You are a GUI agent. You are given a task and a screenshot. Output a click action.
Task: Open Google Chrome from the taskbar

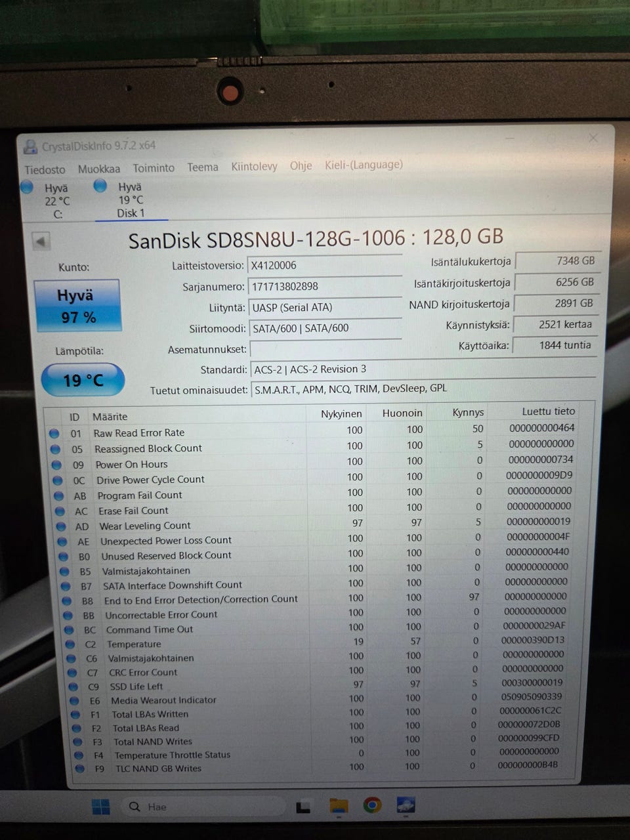click(372, 805)
